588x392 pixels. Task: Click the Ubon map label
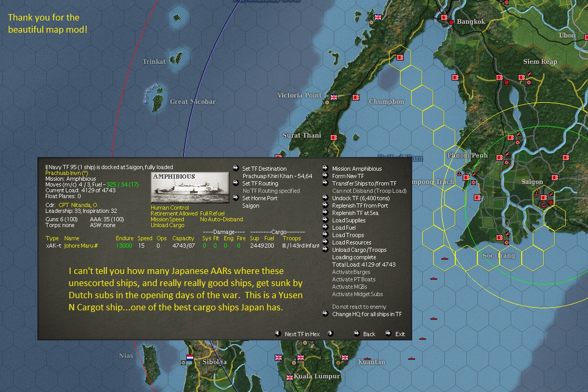pyautogui.click(x=567, y=35)
